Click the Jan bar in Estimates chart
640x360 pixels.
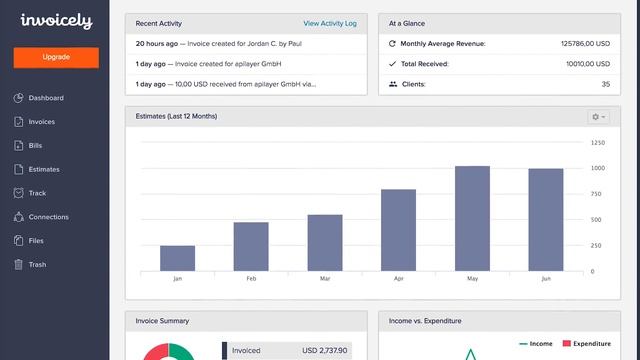coord(177,258)
